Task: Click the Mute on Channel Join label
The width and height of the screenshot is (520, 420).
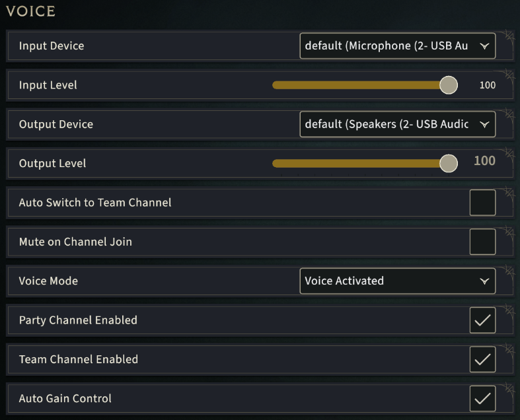Action: [75, 242]
